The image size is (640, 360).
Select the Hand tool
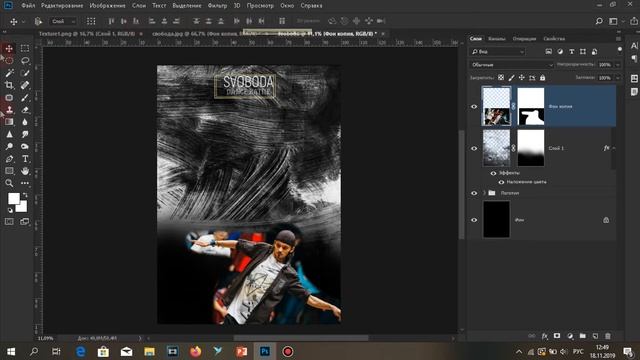[25, 171]
